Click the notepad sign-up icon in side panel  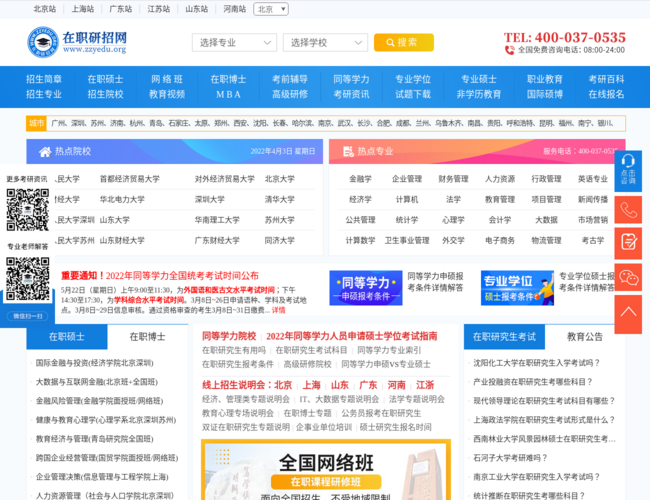coord(628,241)
